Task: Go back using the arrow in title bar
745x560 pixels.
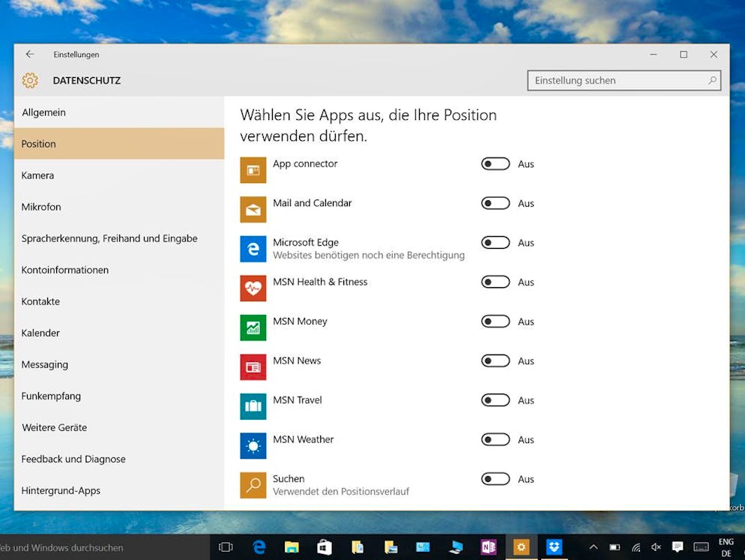Action: point(30,54)
